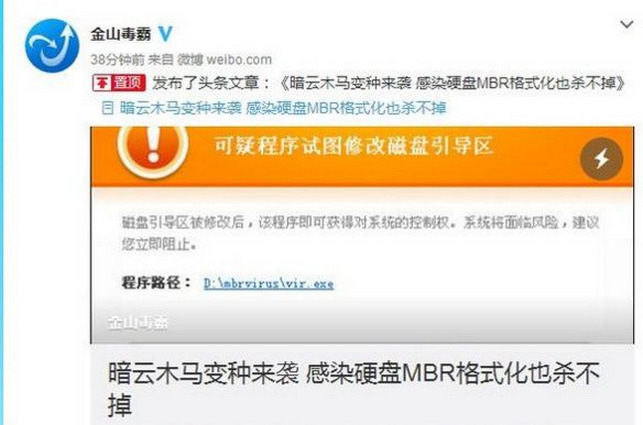Click the 金山毒霸 watermark logo in image
643x425 pixels.
138,323
